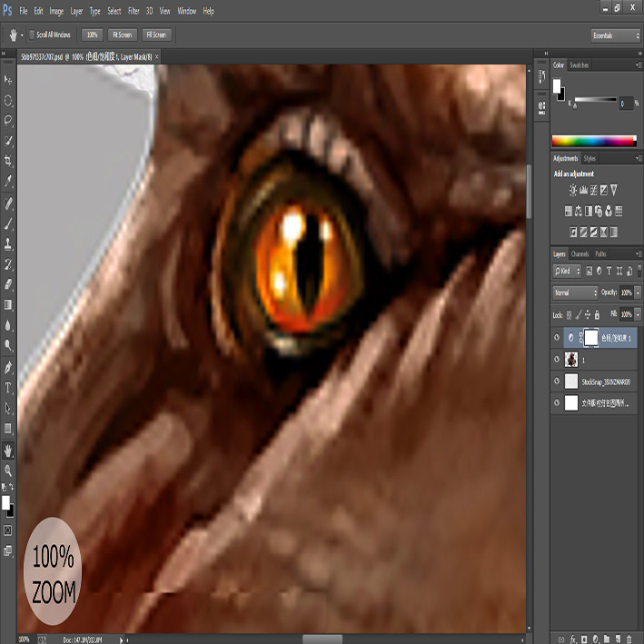The width and height of the screenshot is (644, 644).
Task: Select the Crop tool
Action: click(8, 160)
